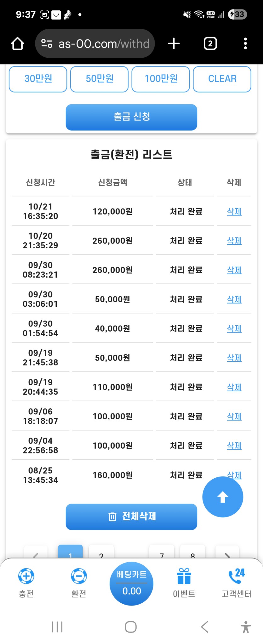Click the 전체삭제 delete-all button
The image size is (263, 644).
pyautogui.click(x=131, y=517)
